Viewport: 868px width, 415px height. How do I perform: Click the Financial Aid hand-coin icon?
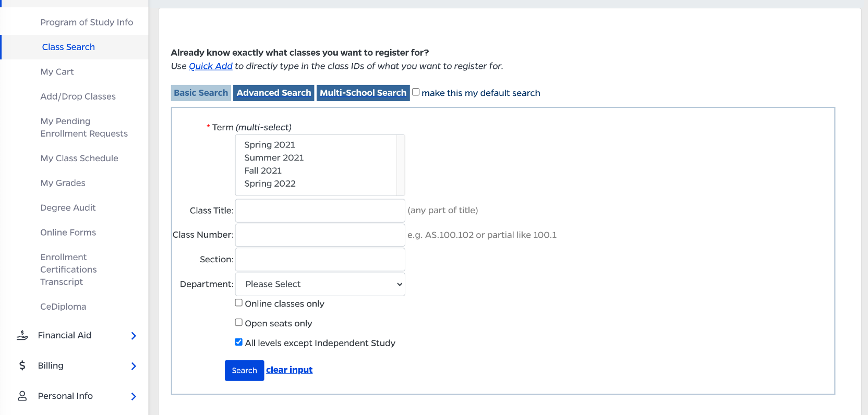click(22, 335)
